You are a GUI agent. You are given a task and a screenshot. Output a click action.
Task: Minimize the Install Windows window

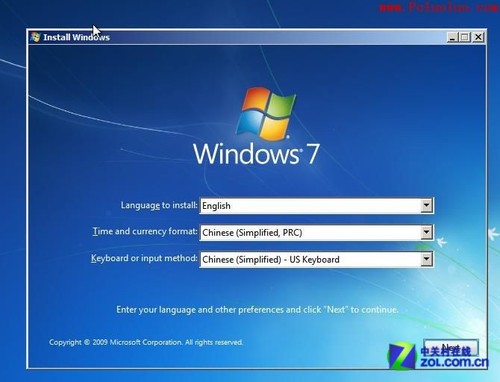(452, 37)
